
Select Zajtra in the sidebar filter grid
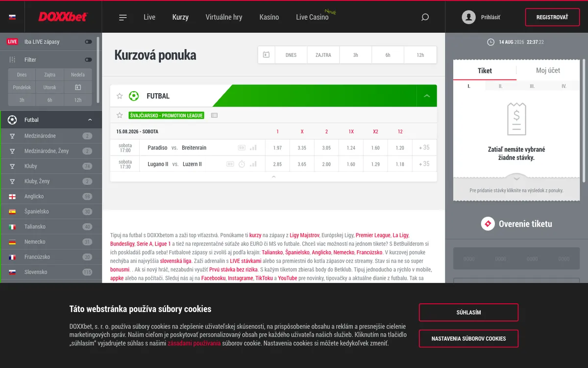click(49, 75)
